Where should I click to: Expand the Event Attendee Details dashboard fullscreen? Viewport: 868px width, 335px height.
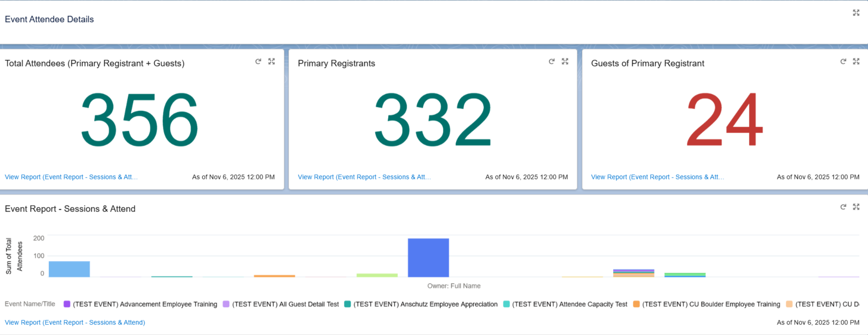(x=856, y=13)
